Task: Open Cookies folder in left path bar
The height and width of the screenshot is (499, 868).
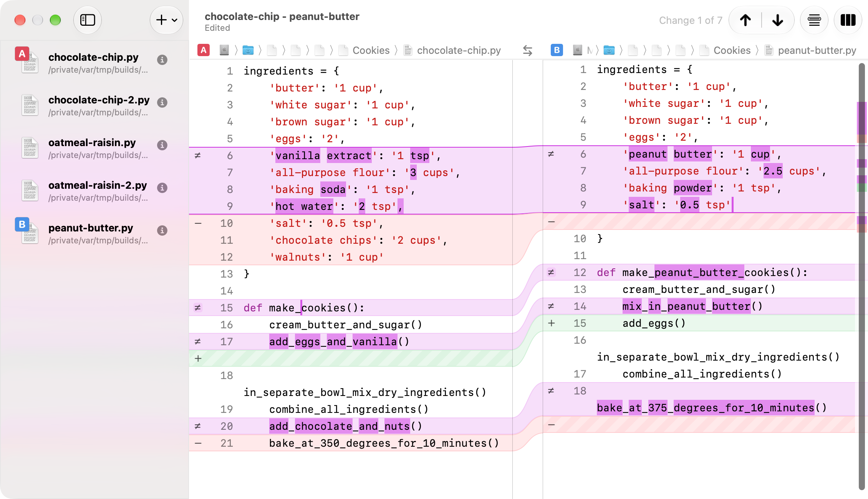Action: [364, 50]
